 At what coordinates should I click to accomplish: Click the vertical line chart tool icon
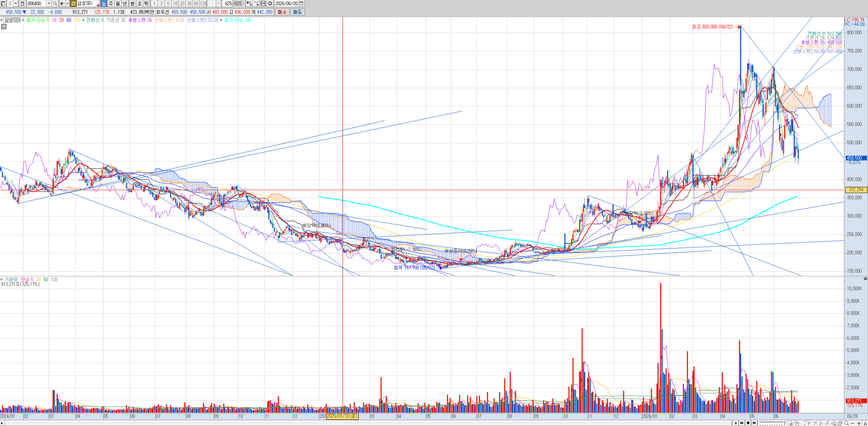tap(822, 423)
